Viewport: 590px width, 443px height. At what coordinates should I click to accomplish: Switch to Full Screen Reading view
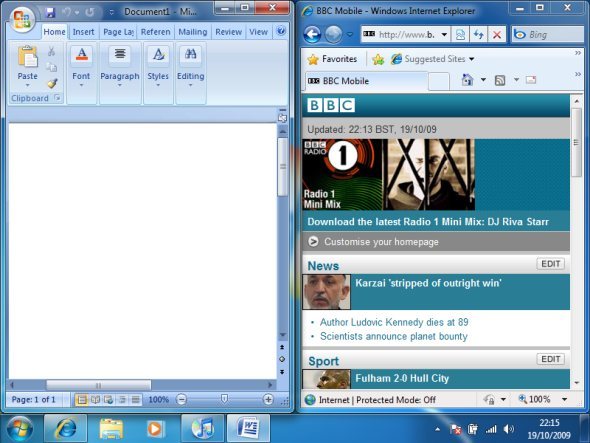95,399
